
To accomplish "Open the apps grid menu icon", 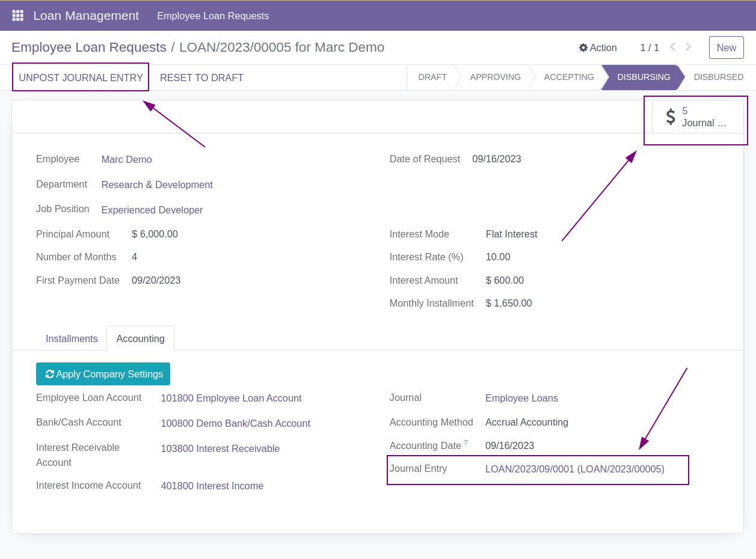I will click(17, 15).
